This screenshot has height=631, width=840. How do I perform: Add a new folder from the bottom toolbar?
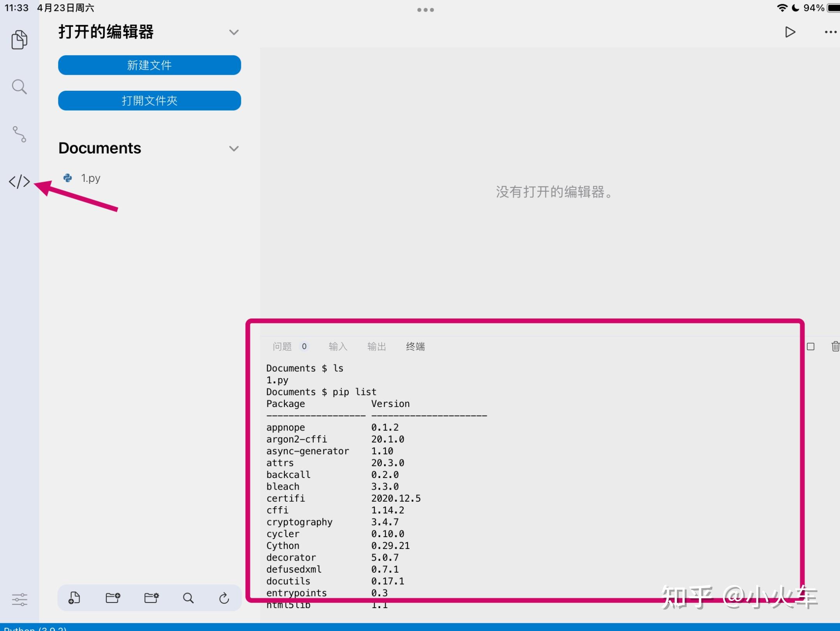pos(113,598)
